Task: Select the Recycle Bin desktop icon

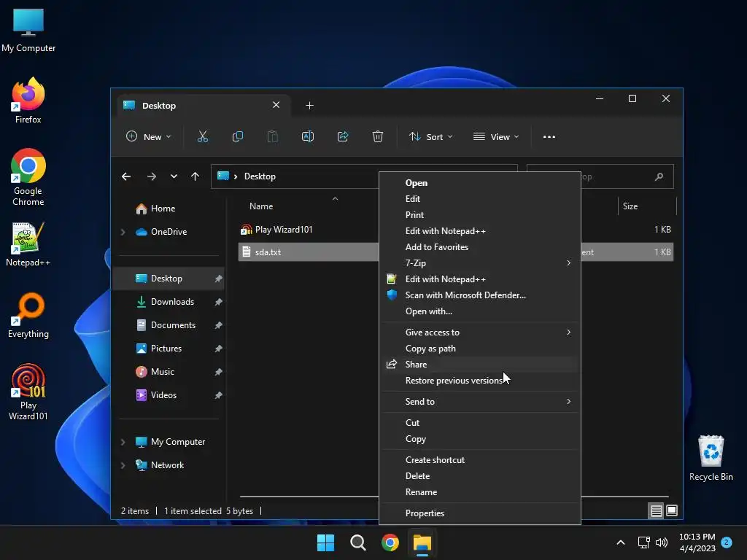Action: coord(711,458)
